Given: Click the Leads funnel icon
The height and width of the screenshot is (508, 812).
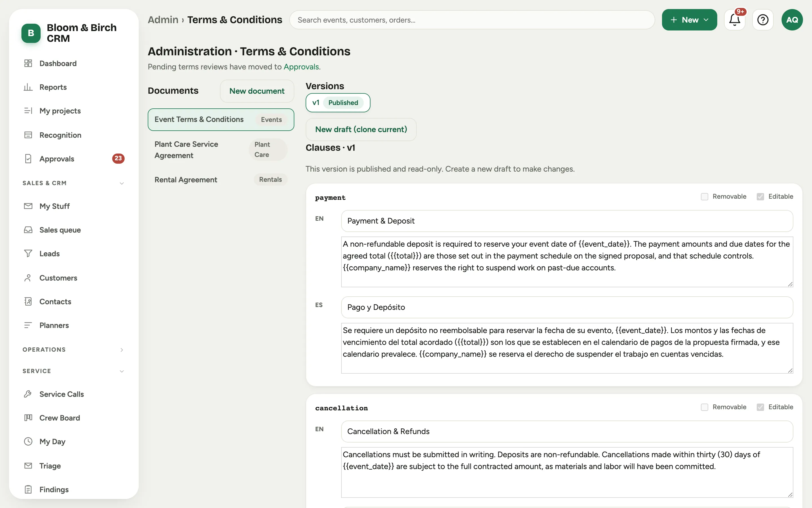Looking at the screenshot, I should tap(28, 253).
